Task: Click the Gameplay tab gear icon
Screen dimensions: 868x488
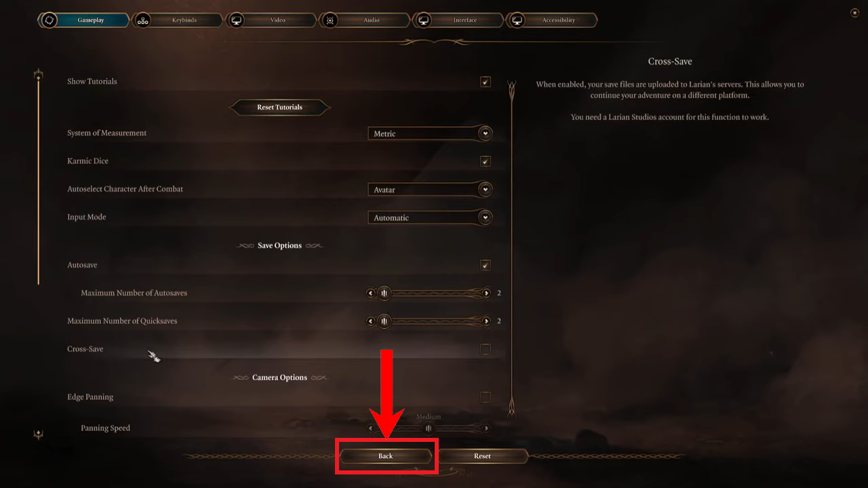Action: click(x=49, y=20)
